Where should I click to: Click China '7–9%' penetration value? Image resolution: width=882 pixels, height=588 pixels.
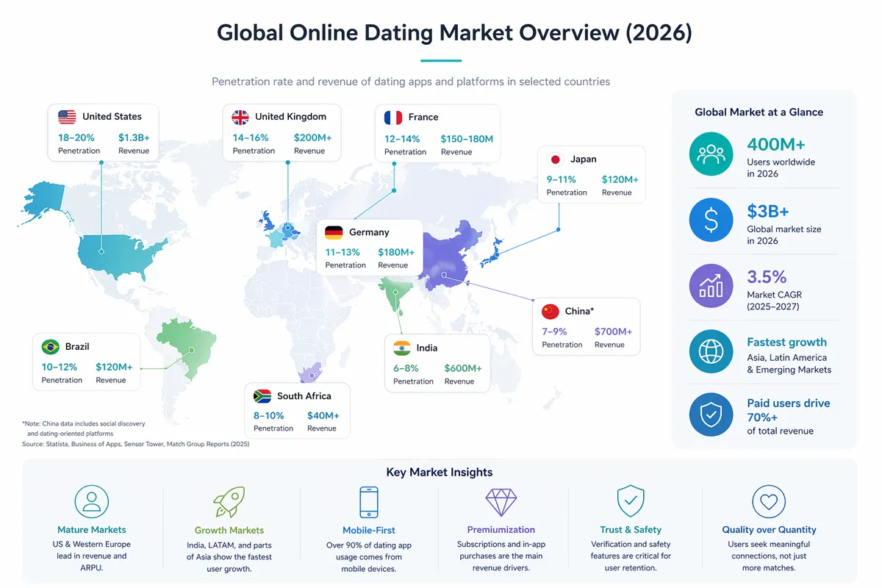tap(554, 331)
